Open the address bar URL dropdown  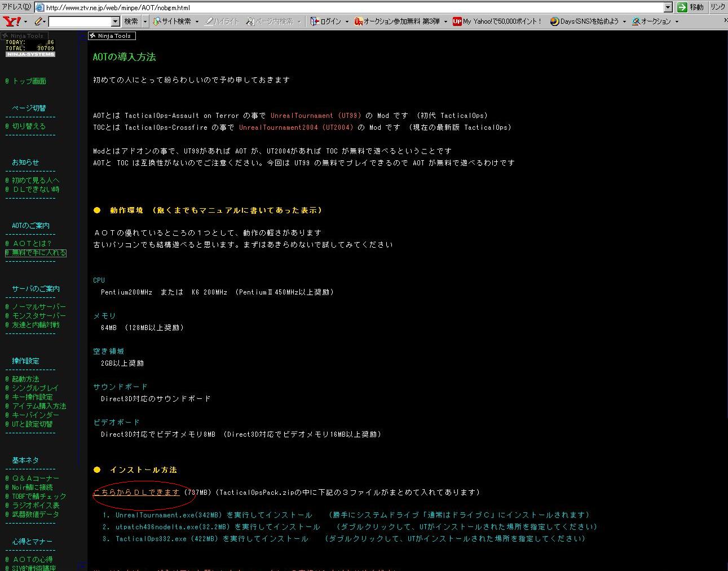point(668,7)
